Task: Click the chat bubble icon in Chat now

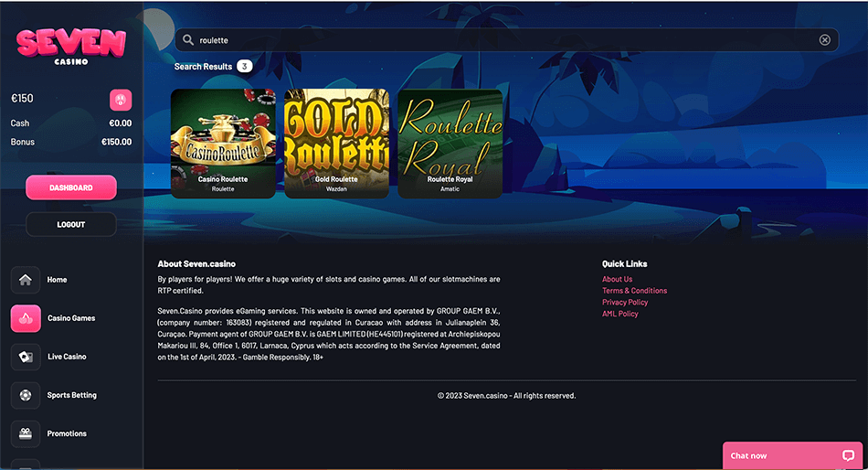Action: click(x=848, y=455)
